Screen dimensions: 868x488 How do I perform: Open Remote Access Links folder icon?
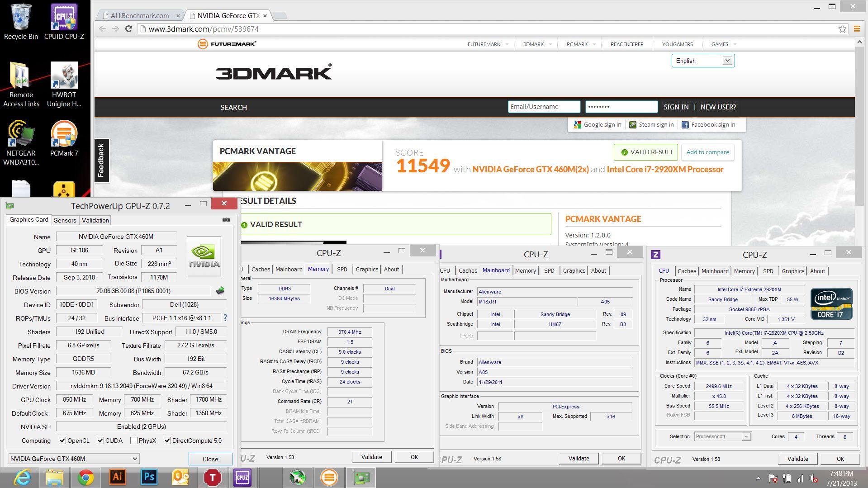pyautogui.click(x=21, y=85)
